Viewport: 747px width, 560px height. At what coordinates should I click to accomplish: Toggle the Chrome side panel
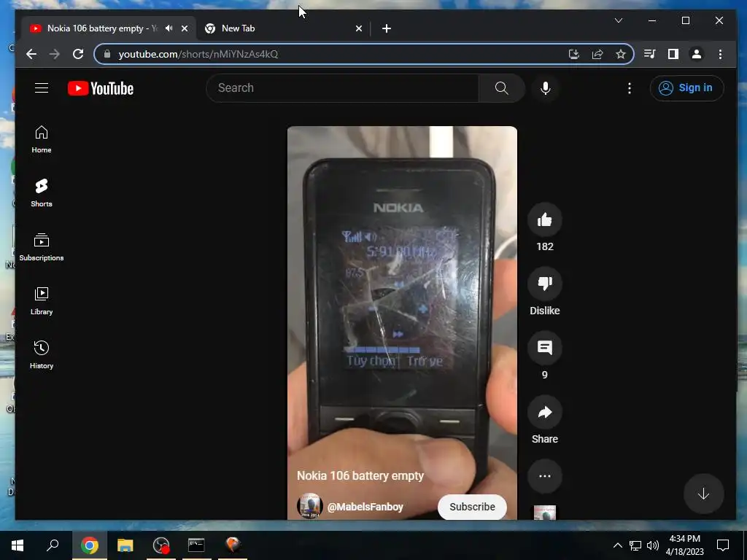coord(673,54)
